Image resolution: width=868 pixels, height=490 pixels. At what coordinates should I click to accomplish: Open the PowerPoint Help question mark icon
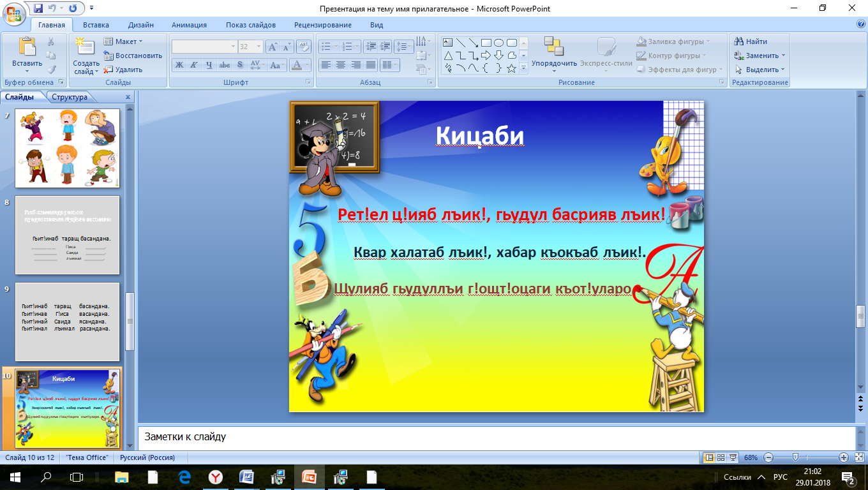coord(861,24)
